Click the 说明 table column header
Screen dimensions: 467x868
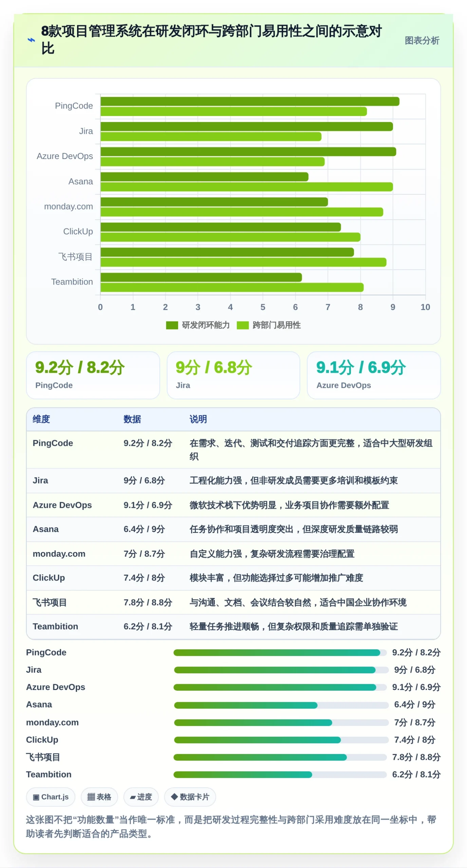(x=198, y=419)
